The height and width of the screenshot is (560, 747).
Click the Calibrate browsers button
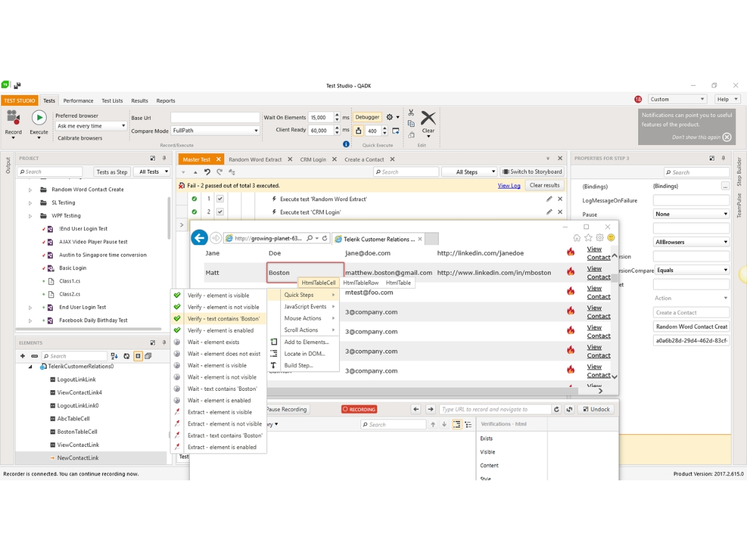coord(80,138)
